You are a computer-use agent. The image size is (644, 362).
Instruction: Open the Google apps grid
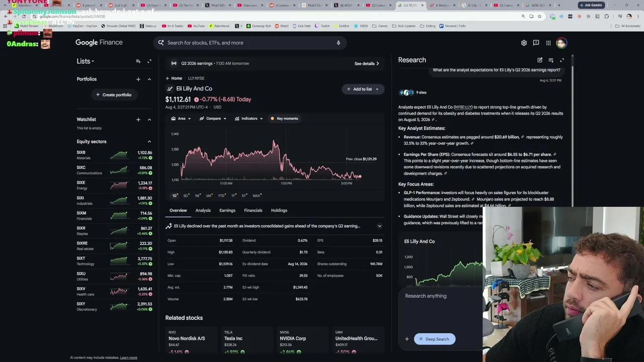[x=548, y=43]
